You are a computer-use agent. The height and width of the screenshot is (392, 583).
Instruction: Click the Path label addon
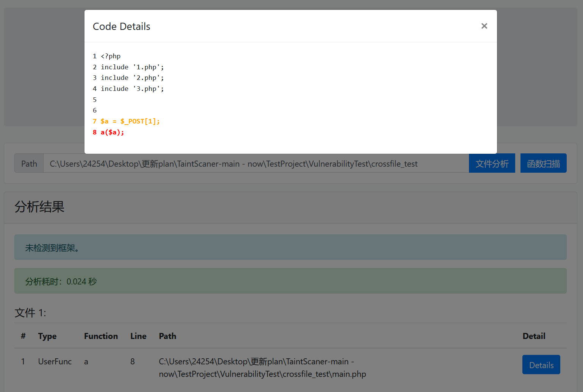29,164
